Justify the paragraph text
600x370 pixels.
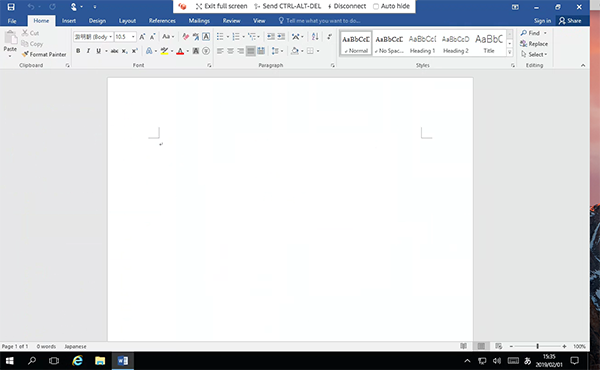(251, 51)
